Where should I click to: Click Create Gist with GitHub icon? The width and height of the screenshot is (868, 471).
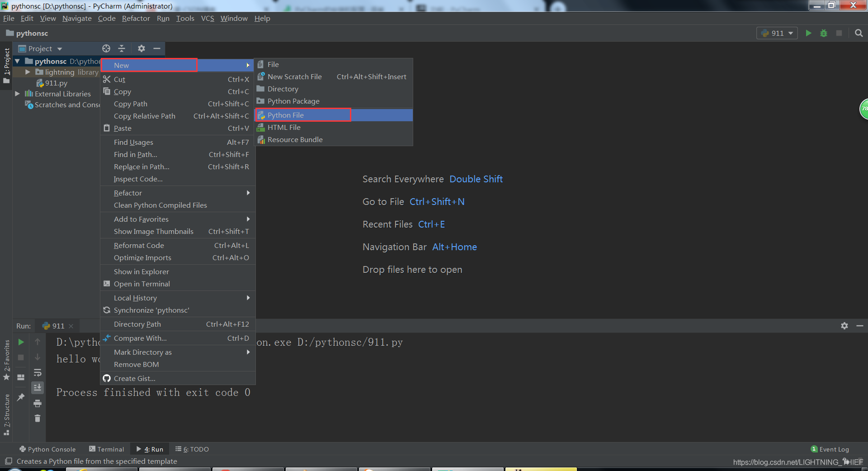(x=178, y=378)
